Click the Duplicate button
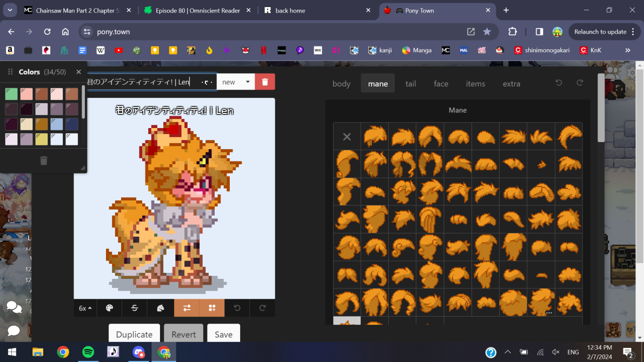The width and height of the screenshot is (644, 362). tap(134, 334)
